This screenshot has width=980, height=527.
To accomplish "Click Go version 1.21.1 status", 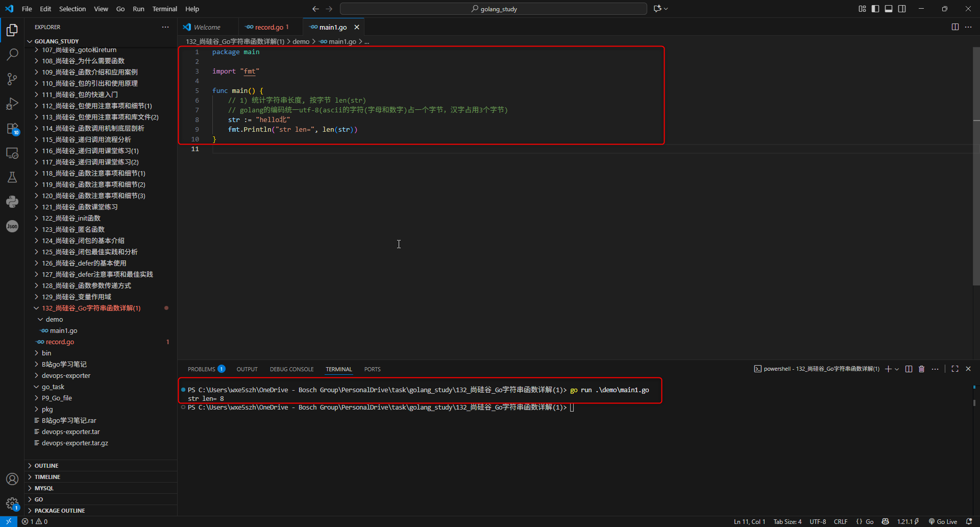I will tap(908, 521).
